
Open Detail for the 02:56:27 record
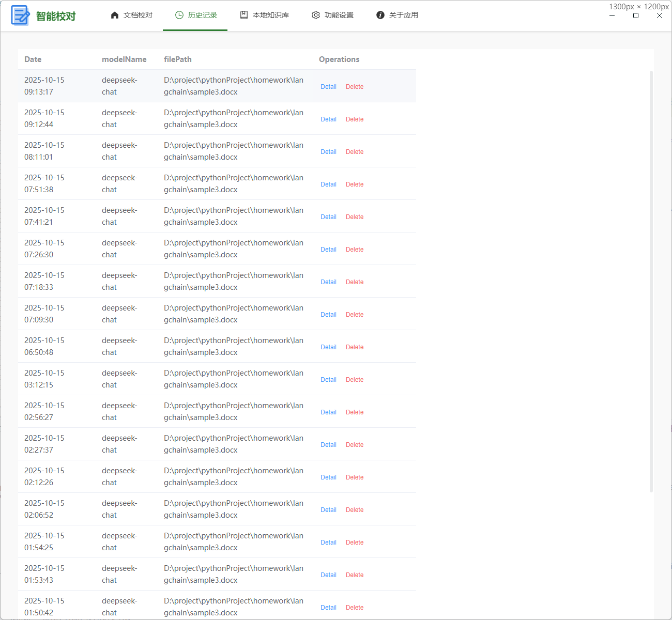328,412
